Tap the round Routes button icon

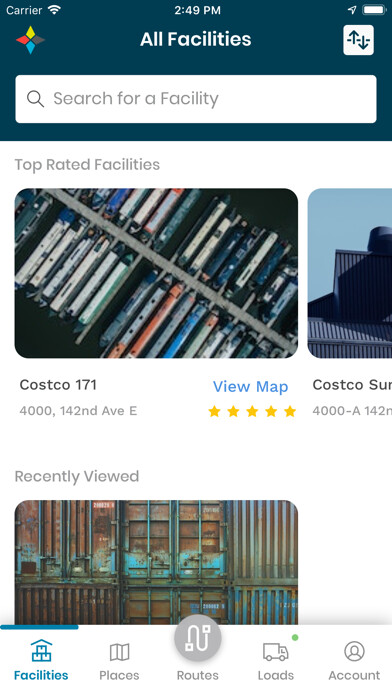(198, 638)
